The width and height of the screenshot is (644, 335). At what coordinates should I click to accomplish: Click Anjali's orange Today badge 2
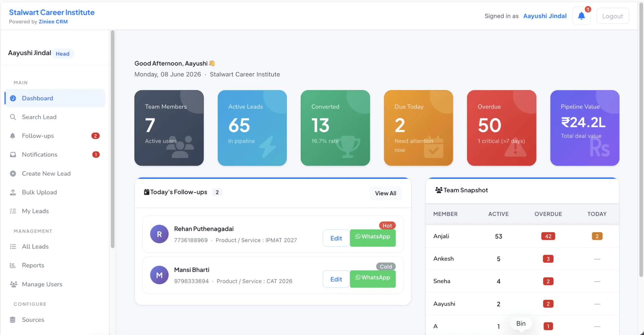[597, 236]
